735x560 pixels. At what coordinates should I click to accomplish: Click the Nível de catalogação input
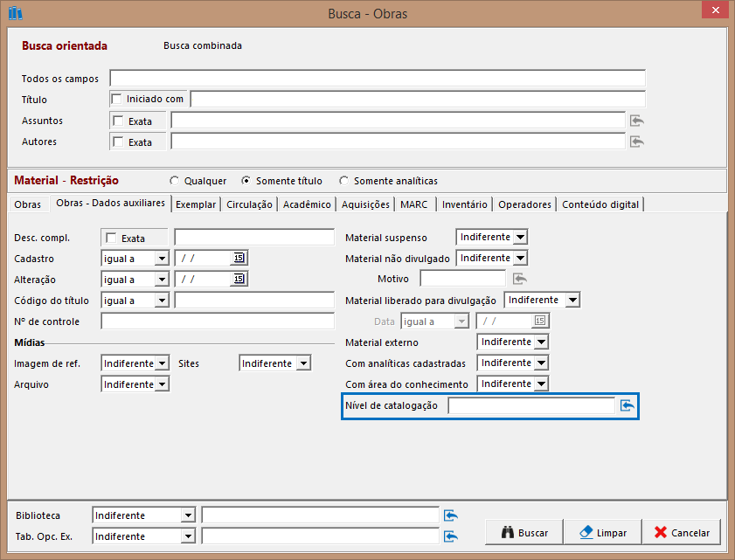(x=531, y=405)
